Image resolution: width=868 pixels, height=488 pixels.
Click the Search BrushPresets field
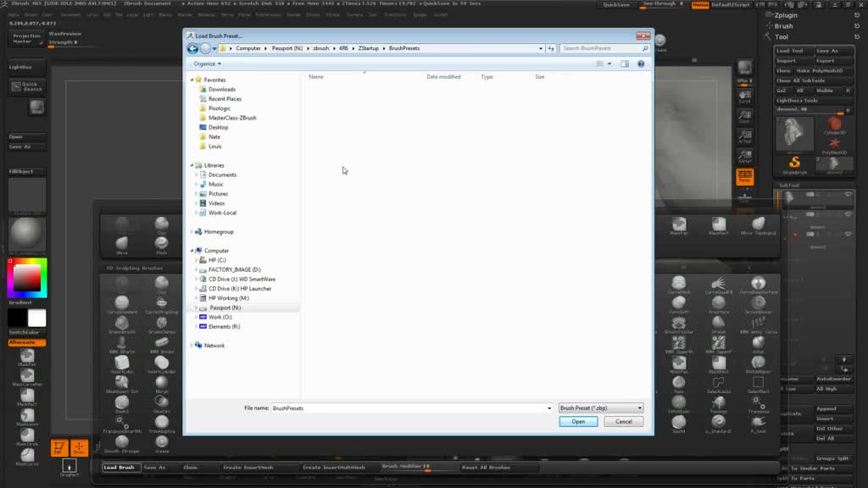click(604, 48)
